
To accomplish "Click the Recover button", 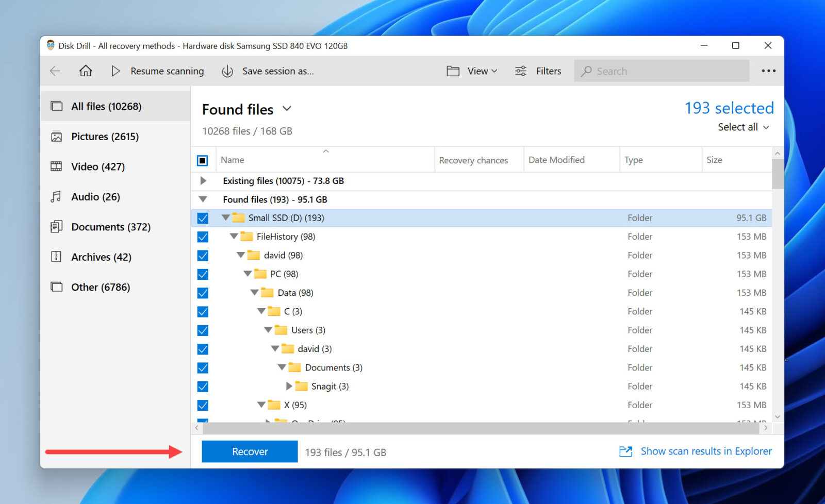I will click(x=250, y=451).
